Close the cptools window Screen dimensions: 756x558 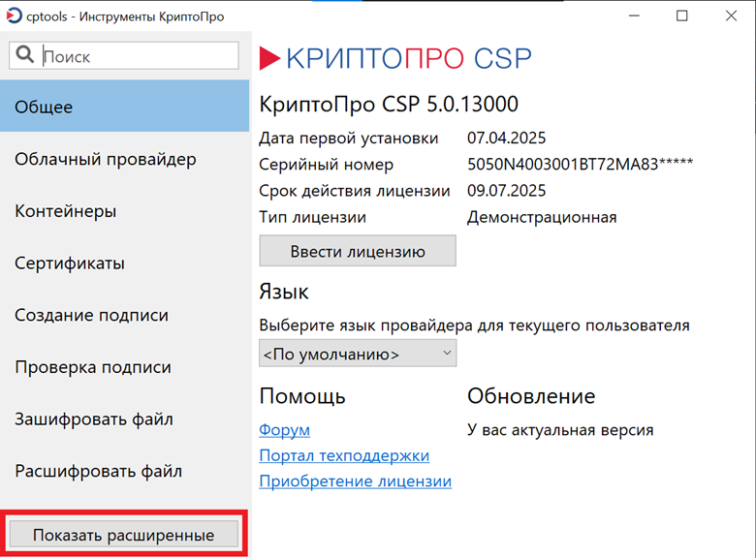(x=731, y=15)
